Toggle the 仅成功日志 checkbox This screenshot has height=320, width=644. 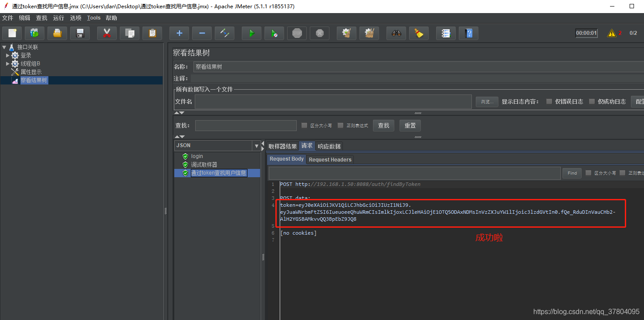click(592, 101)
